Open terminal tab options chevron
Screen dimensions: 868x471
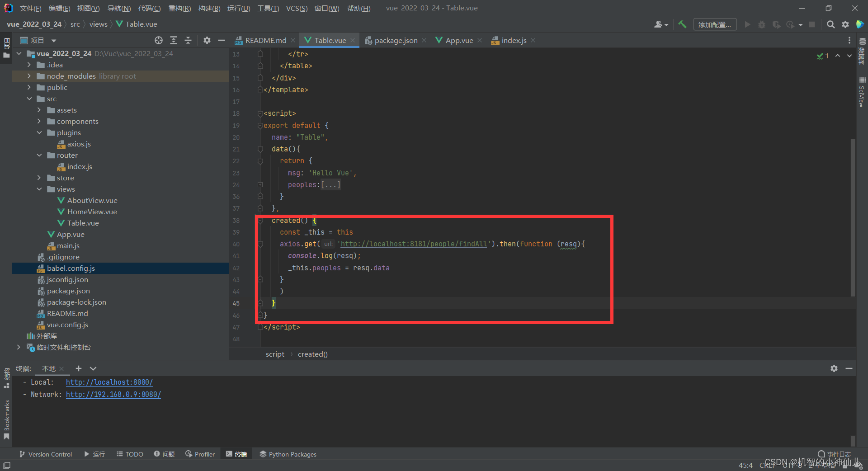pyautogui.click(x=93, y=368)
